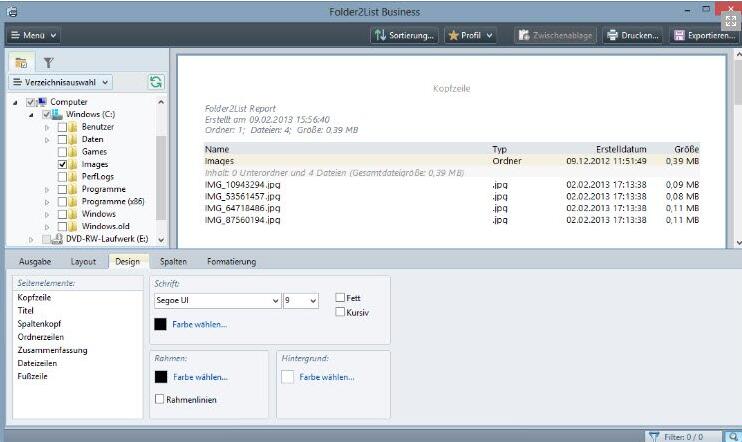Click the app icon in title bar
The height and width of the screenshot is (442, 742).
pos(13,12)
